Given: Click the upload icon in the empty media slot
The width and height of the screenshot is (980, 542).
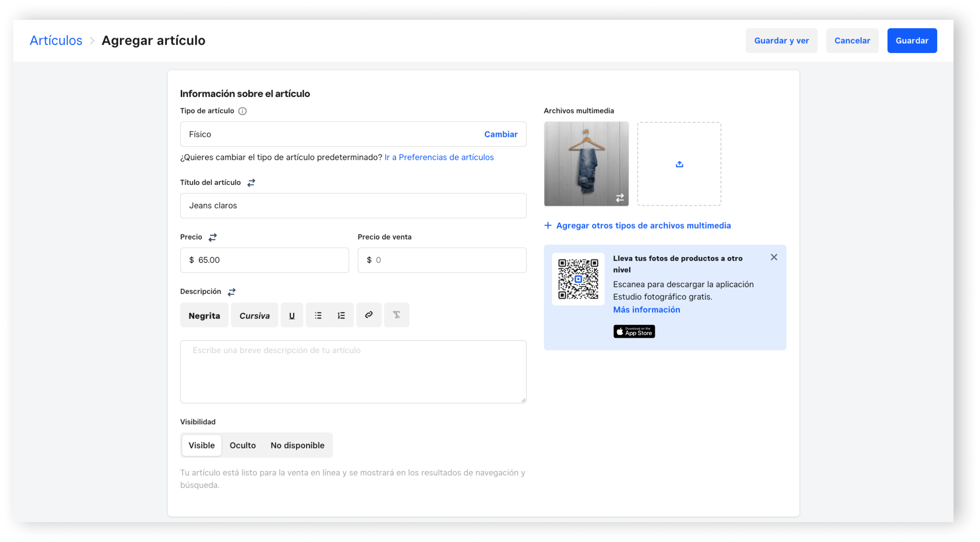Looking at the screenshot, I should 680,164.
